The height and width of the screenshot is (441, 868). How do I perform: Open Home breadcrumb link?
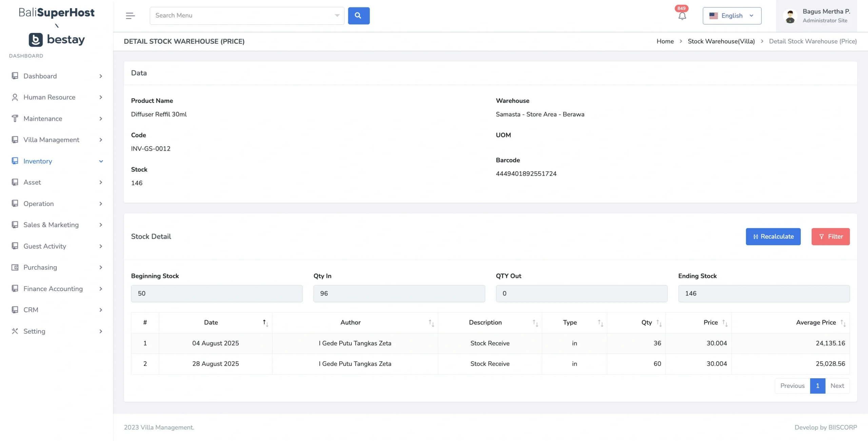(x=665, y=41)
